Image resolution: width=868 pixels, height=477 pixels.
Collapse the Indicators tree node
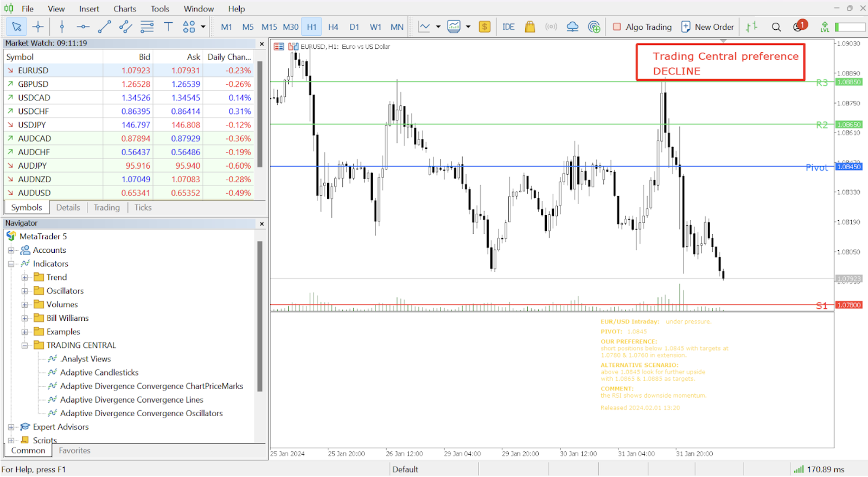click(x=11, y=264)
